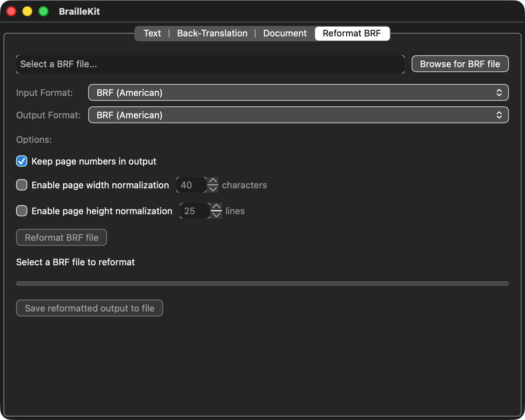Click Save reformatted output to file
Viewport: 525px width, 420px height.
click(90, 308)
